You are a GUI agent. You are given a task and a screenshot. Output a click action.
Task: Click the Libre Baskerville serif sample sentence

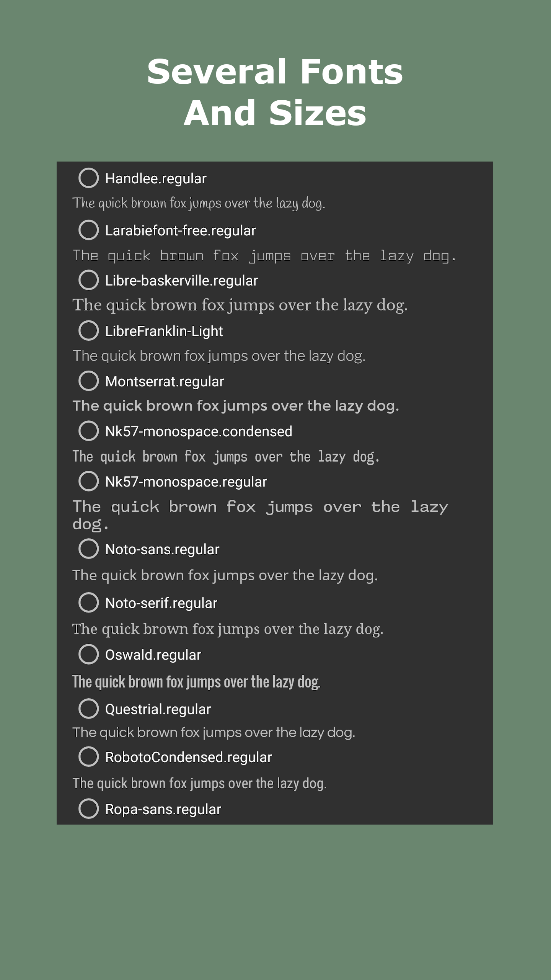[240, 305]
